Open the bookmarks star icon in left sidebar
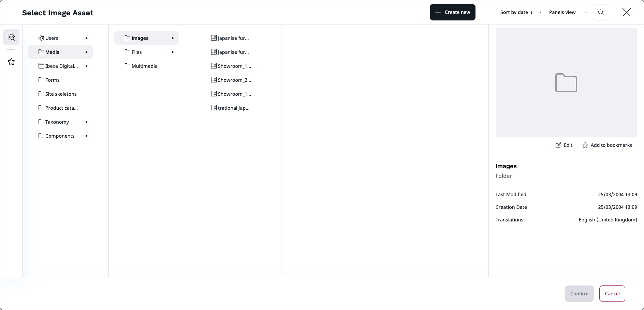 (11, 62)
